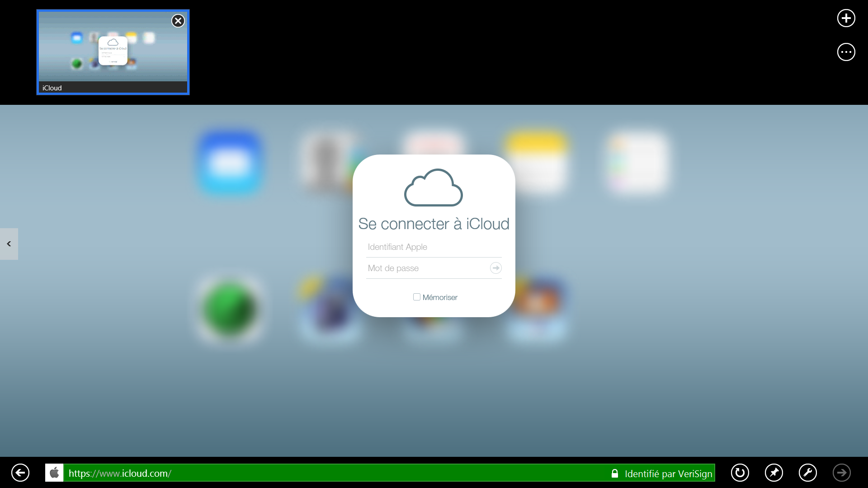Open a new tab with plus button

[x=846, y=18]
